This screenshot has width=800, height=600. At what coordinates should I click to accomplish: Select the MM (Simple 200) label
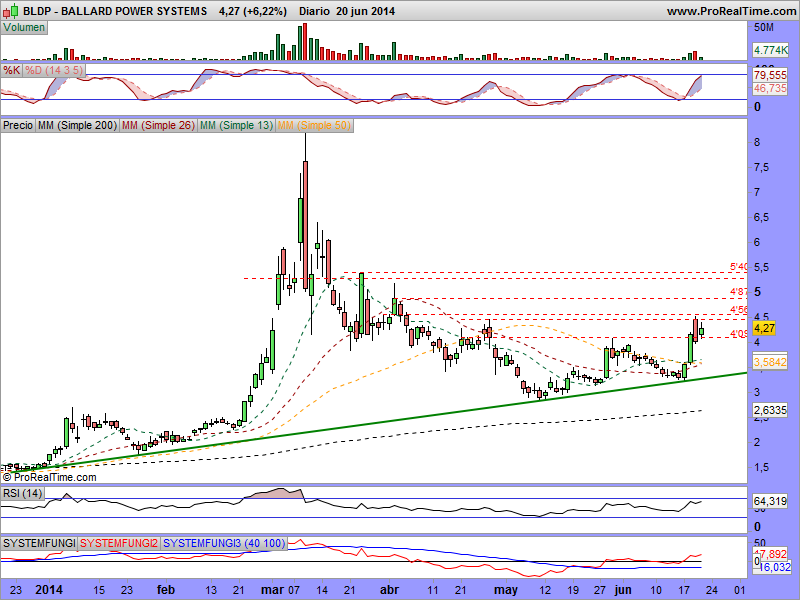point(77,125)
